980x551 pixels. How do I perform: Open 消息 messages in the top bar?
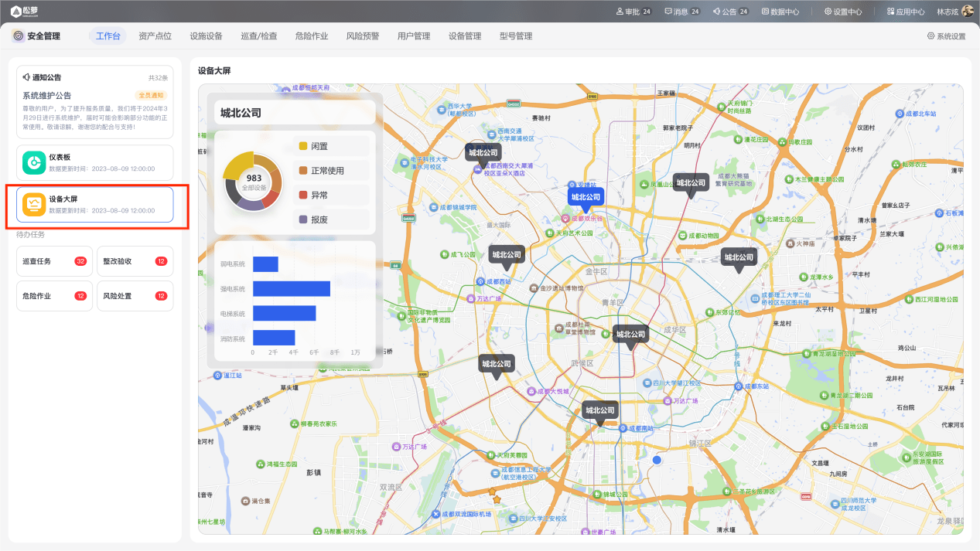click(682, 12)
